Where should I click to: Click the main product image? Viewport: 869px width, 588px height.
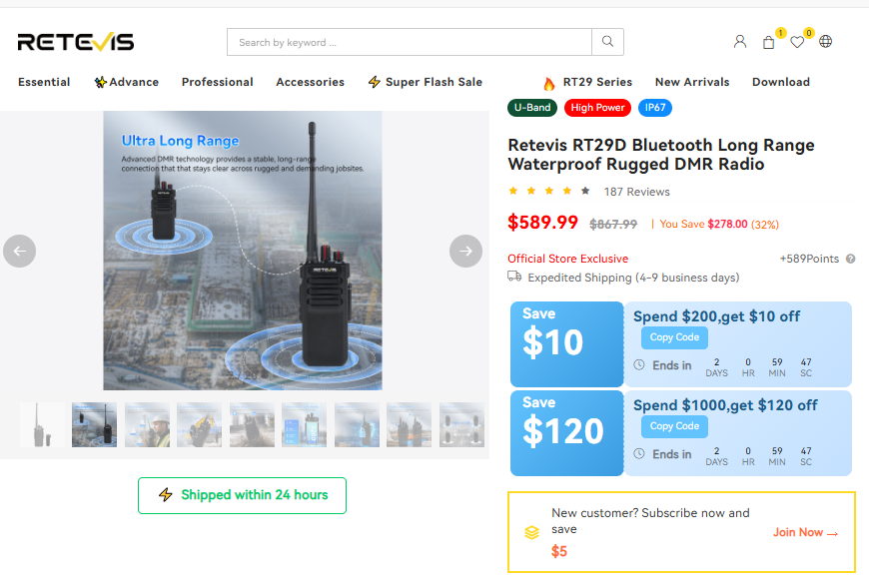tap(243, 251)
